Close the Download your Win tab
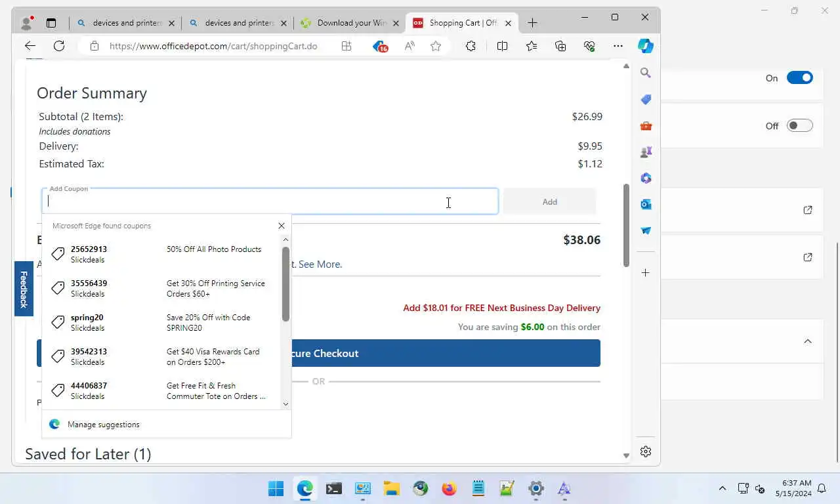840x504 pixels. tap(396, 23)
